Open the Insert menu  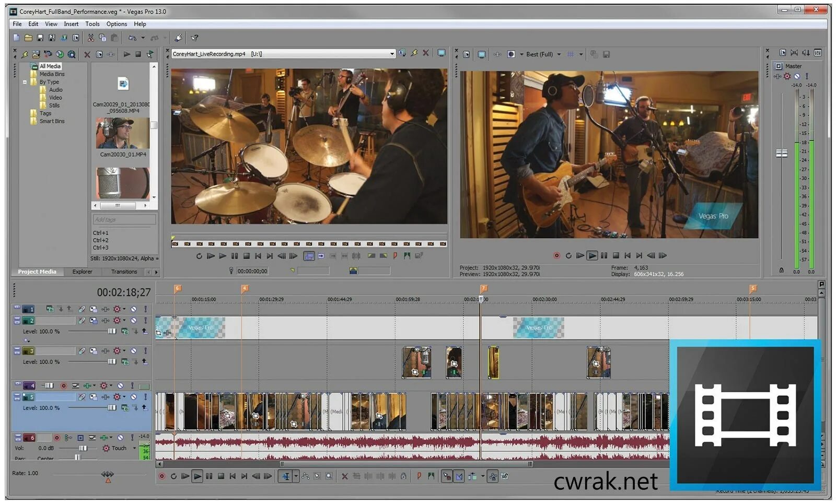pos(71,24)
